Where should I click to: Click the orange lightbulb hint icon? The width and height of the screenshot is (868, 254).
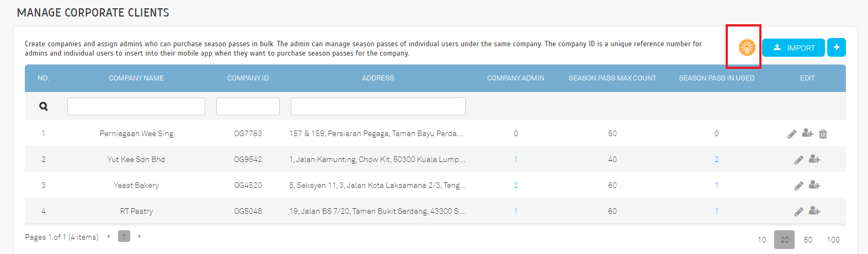point(747,48)
